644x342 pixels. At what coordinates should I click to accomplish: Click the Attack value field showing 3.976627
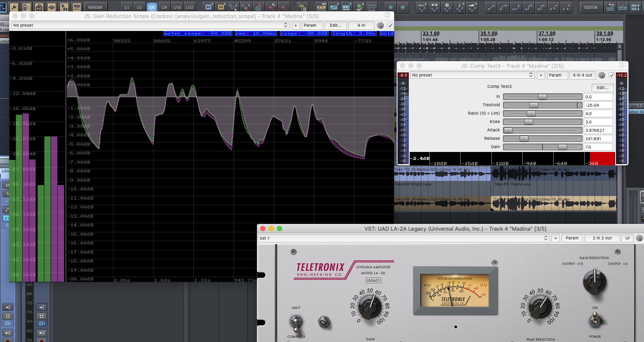[598, 130]
